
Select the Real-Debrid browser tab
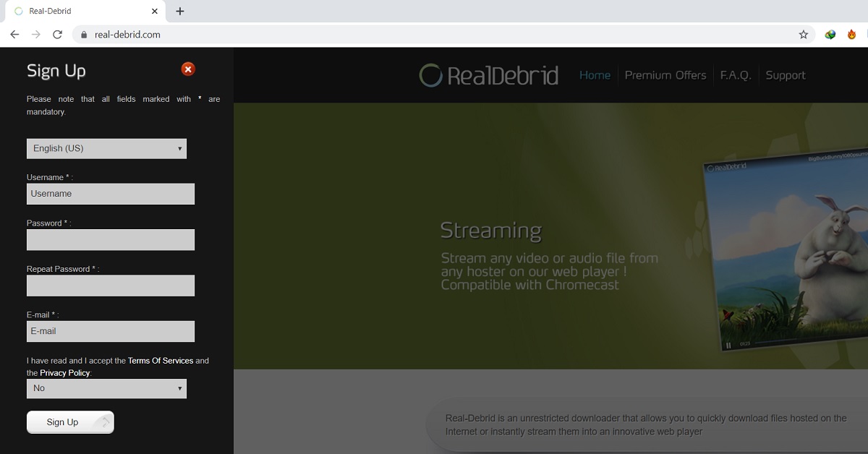(x=84, y=11)
